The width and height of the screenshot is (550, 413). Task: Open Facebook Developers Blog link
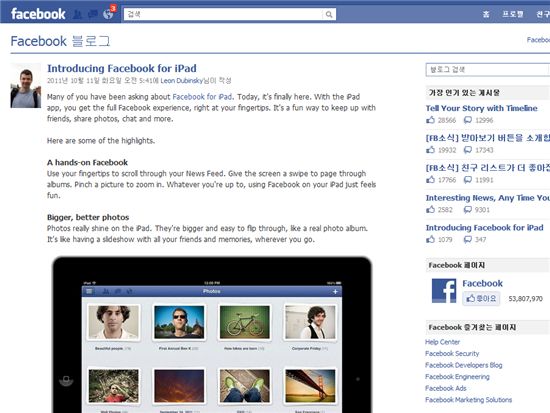pos(463,365)
